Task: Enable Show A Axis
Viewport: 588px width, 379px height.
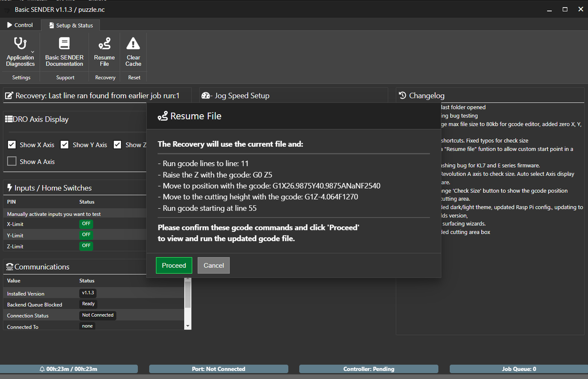Action: (x=12, y=161)
